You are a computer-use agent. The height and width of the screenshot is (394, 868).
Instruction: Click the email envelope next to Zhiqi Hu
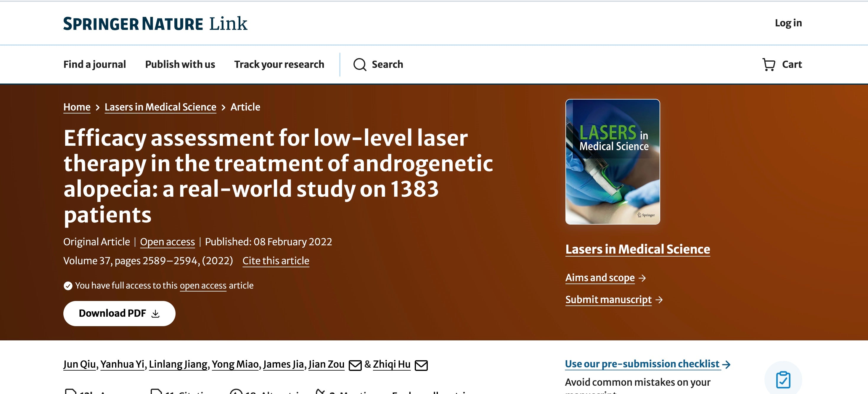(421, 365)
